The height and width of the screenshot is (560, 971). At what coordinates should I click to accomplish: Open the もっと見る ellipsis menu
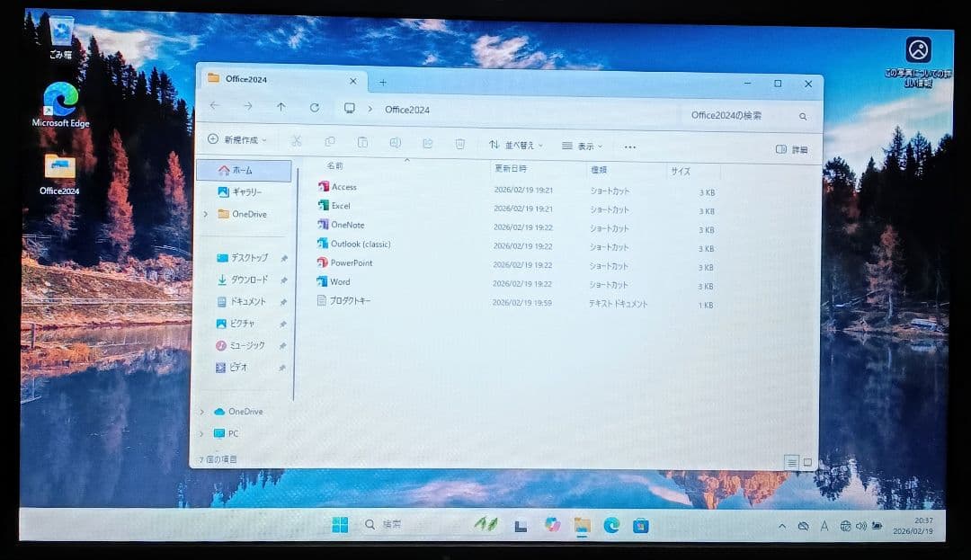click(629, 146)
